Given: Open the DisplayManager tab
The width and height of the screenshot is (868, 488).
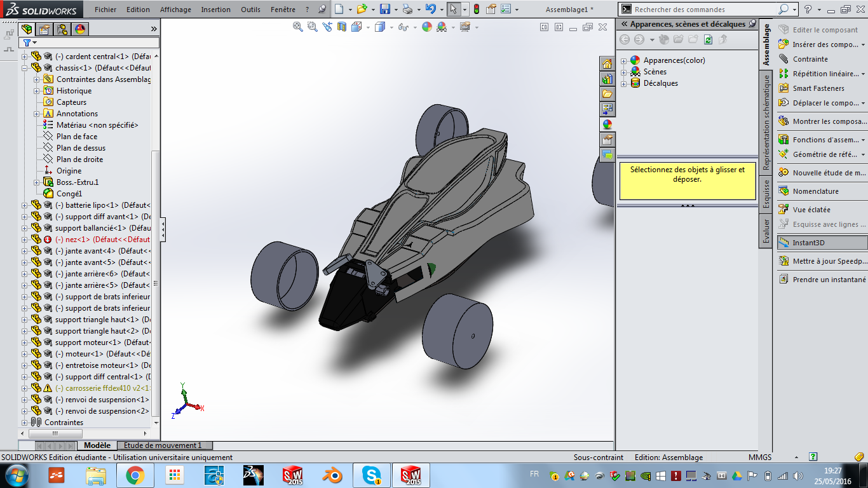Looking at the screenshot, I should pyautogui.click(x=80, y=29).
